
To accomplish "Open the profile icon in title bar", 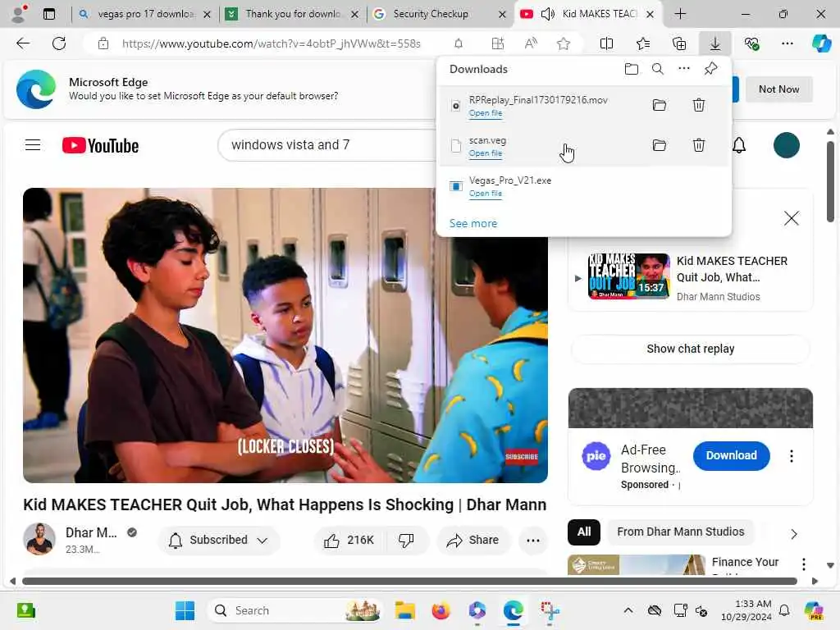I will [x=19, y=14].
